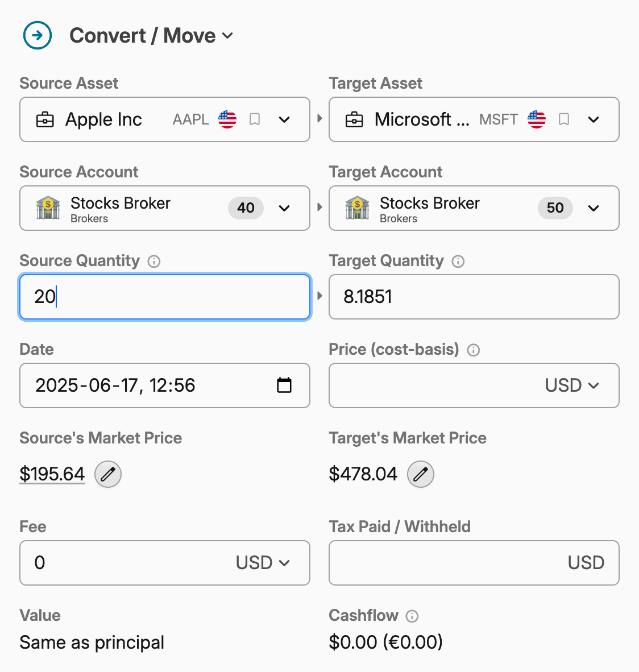Focus the Source Quantity field showing 20
This screenshot has width=639, height=672.
click(x=164, y=297)
